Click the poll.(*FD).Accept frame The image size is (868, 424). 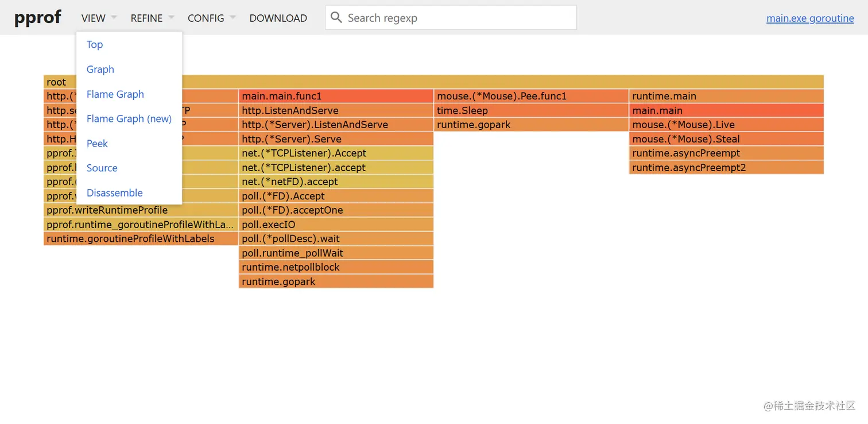(336, 196)
